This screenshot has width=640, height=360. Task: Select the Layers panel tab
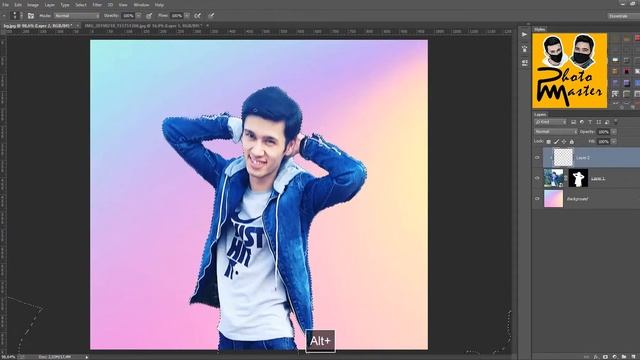coord(540,115)
